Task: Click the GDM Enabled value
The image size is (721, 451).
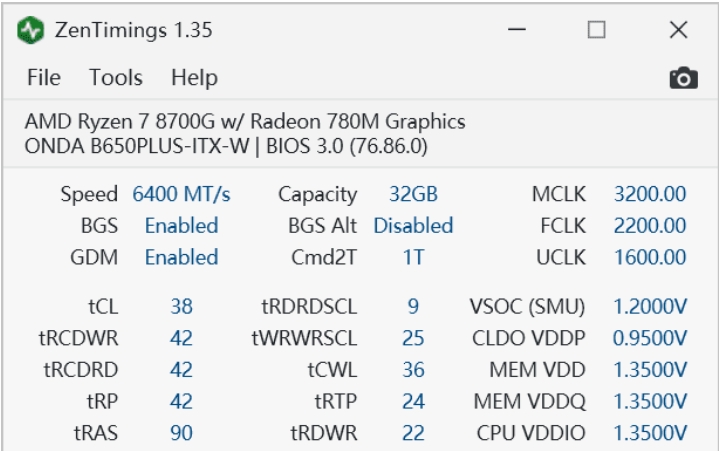Action: point(181,257)
